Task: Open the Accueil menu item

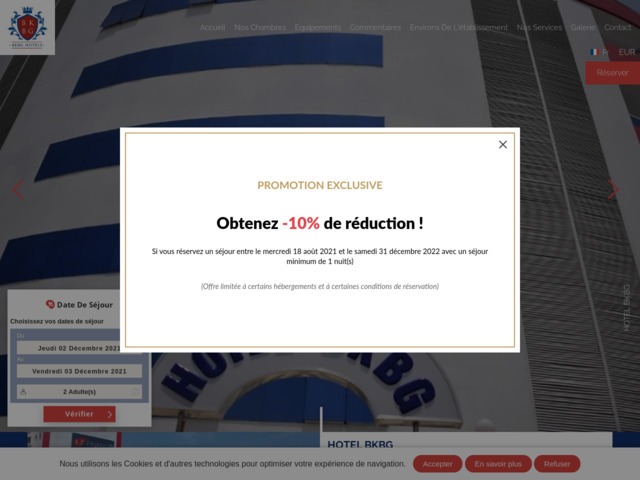Action: point(212,28)
